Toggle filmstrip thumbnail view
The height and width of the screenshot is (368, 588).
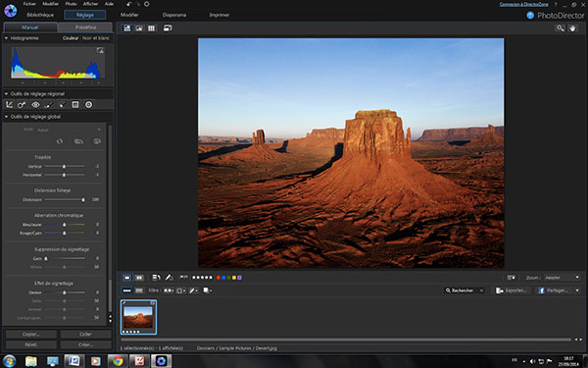[x=126, y=290]
